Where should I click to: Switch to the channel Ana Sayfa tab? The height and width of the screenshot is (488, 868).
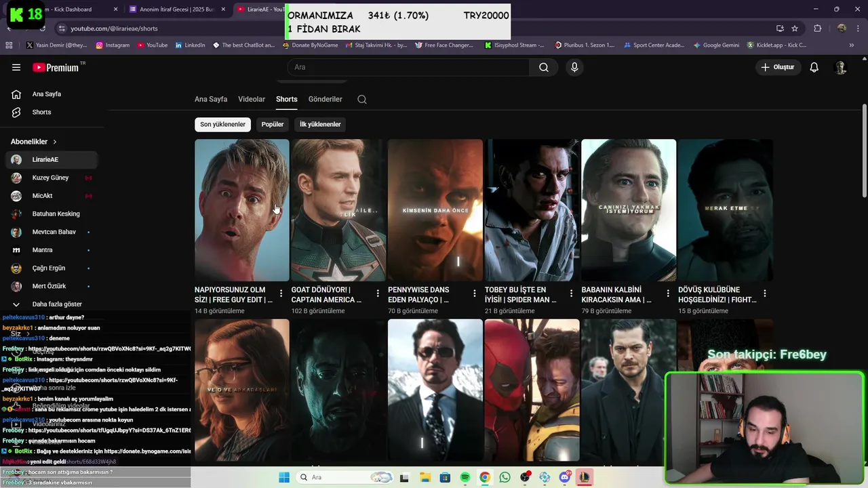click(211, 99)
